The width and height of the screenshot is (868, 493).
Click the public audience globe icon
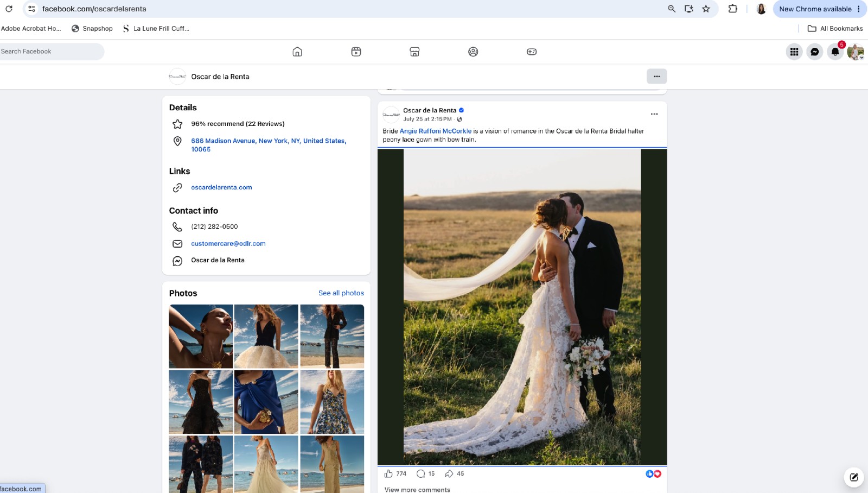tap(459, 119)
